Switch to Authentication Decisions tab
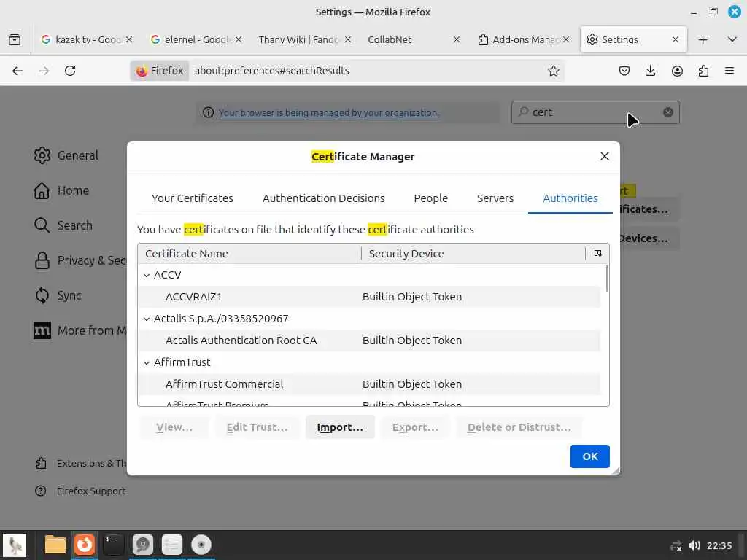Viewport: 747px width, 560px height. [x=323, y=198]
